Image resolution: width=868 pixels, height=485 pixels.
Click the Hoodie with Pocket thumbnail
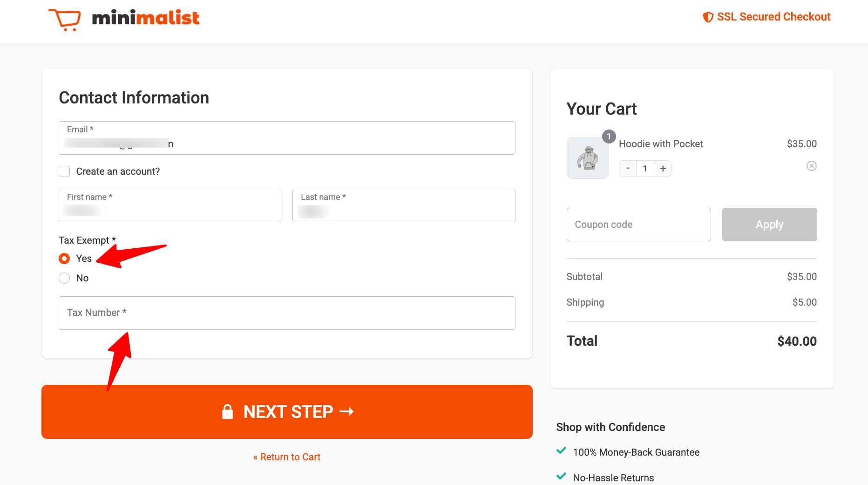point(587,158)
